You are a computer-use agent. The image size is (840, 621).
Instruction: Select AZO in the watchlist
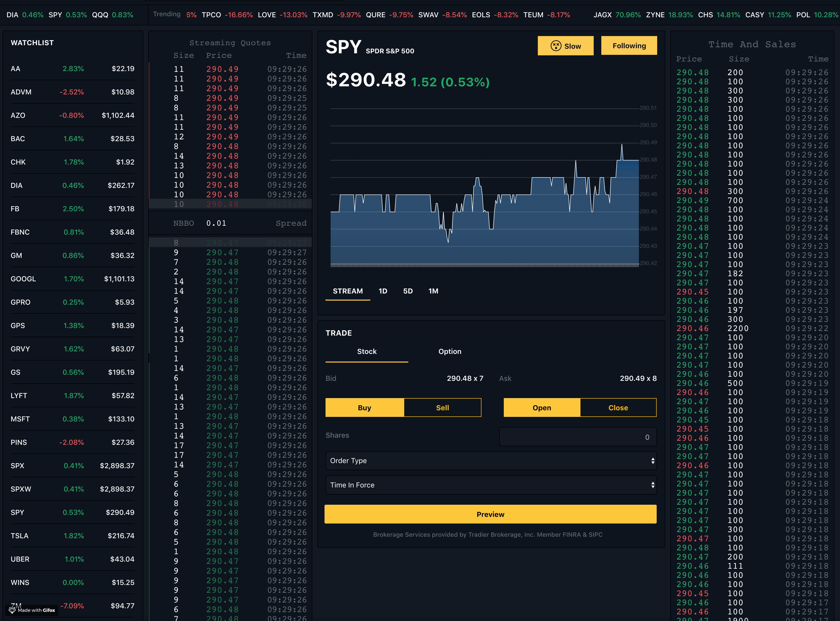click(x=73, y=116)
